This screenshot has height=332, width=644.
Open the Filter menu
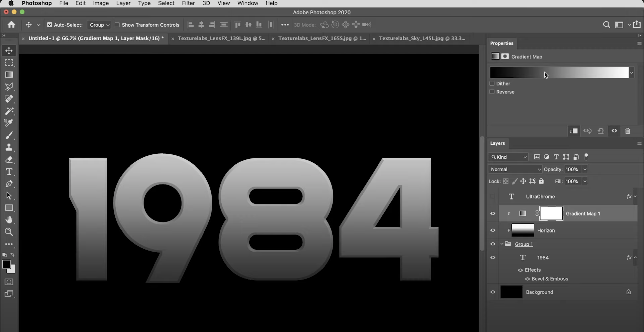click(x=188, y=3)
